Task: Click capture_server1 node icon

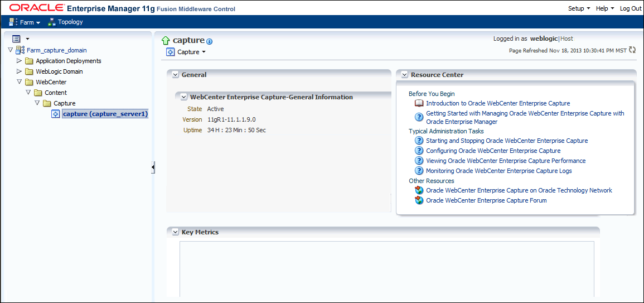Action: click(56, 114)
